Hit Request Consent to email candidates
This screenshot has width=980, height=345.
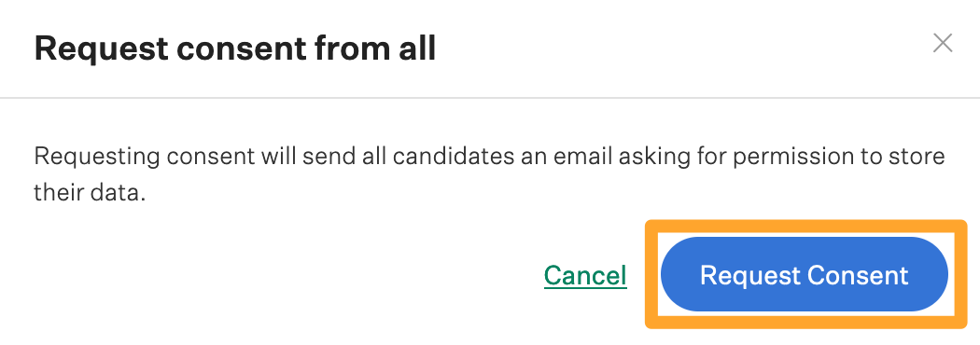805,274
